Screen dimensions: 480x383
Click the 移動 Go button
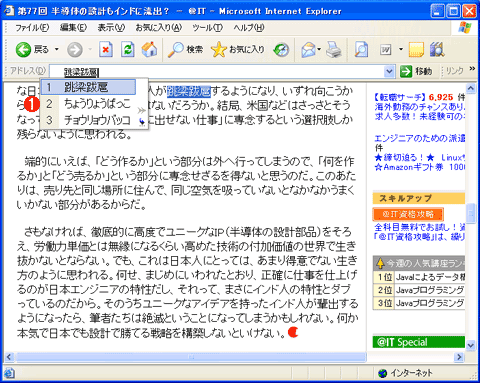[x=416, y=71]
